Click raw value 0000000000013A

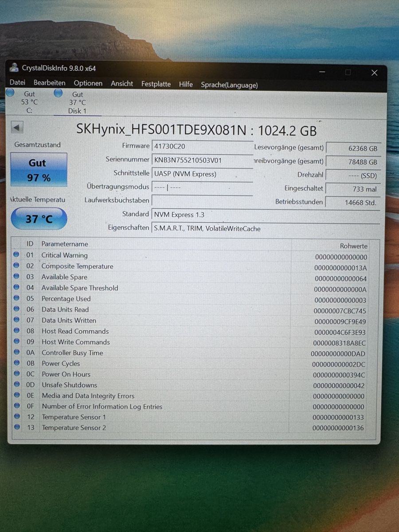pos(340,268)
